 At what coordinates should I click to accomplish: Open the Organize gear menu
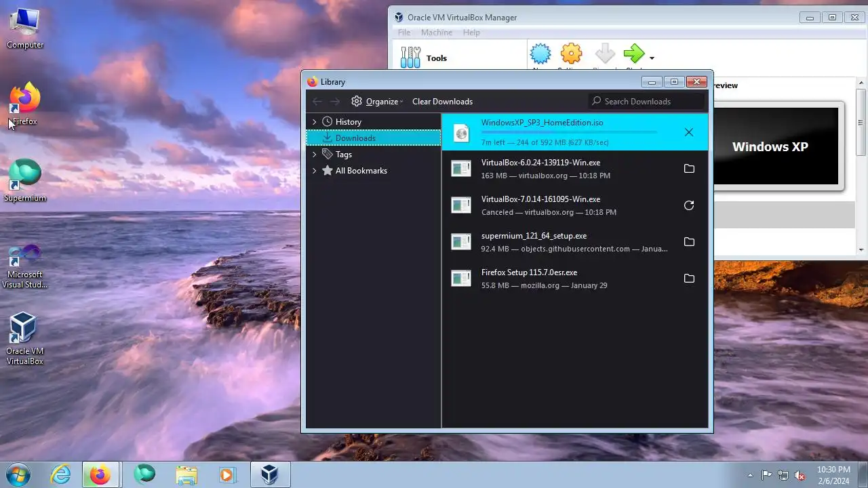pyautogui.click(x=377, y=102)
